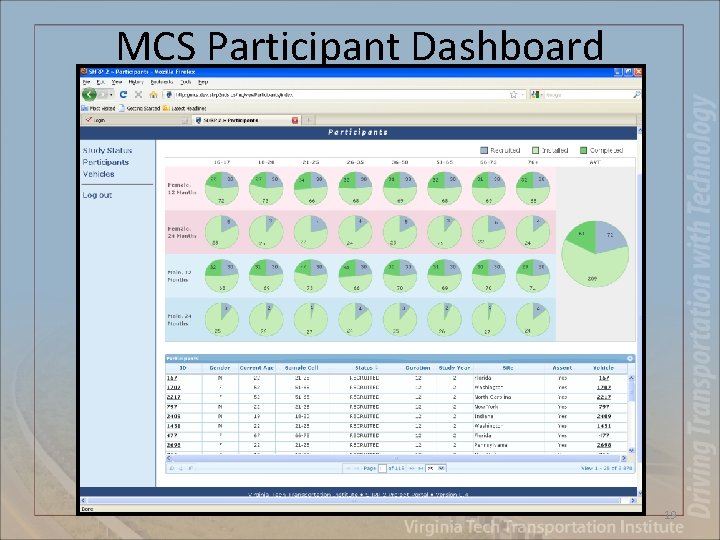Click Female 24 Months pie for ages 21-25

click(x=311, y=232)
